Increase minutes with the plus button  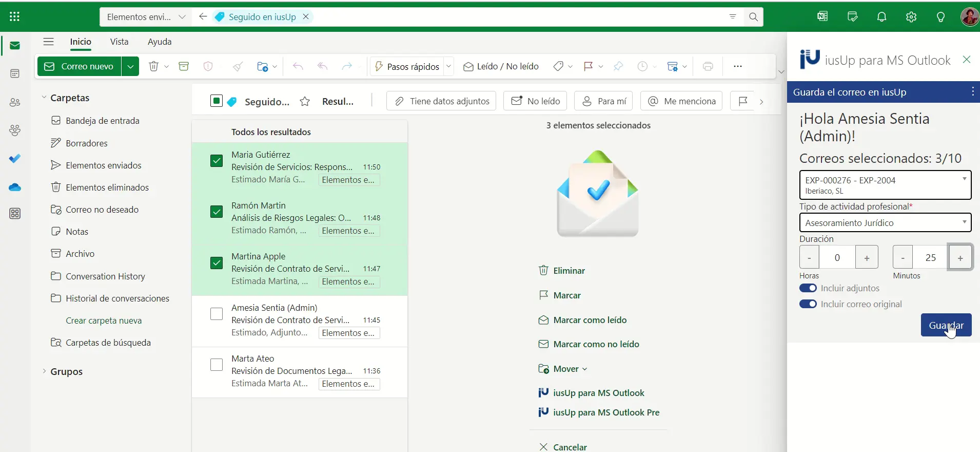coord(960,257)
